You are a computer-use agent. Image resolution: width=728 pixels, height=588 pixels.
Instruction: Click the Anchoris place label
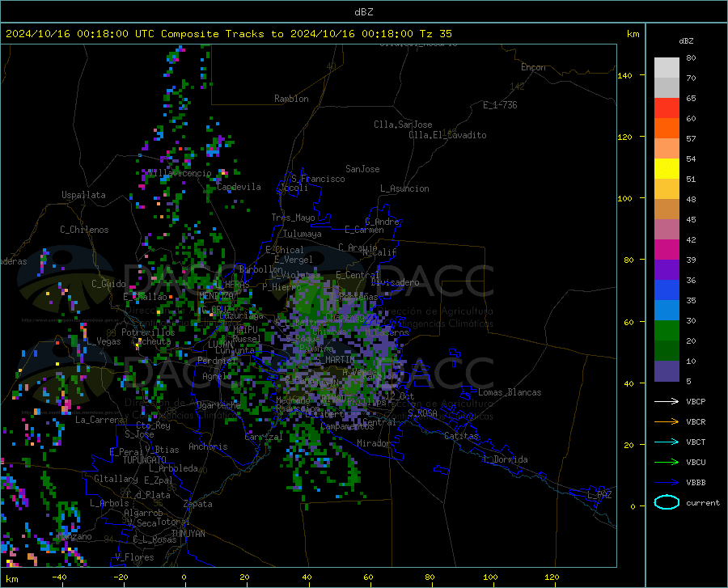(208, 446)
